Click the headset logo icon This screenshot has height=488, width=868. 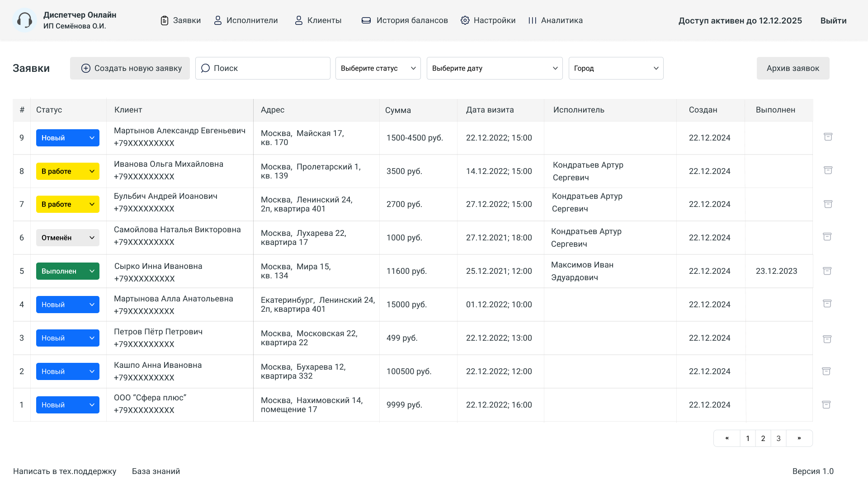pyautogui.click(x=24, y=20)
